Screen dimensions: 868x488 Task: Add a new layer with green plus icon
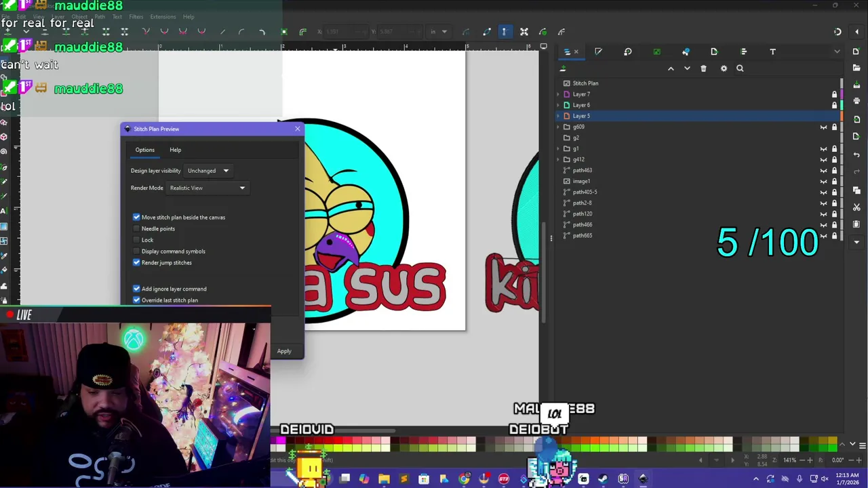(x=563, y=68)
